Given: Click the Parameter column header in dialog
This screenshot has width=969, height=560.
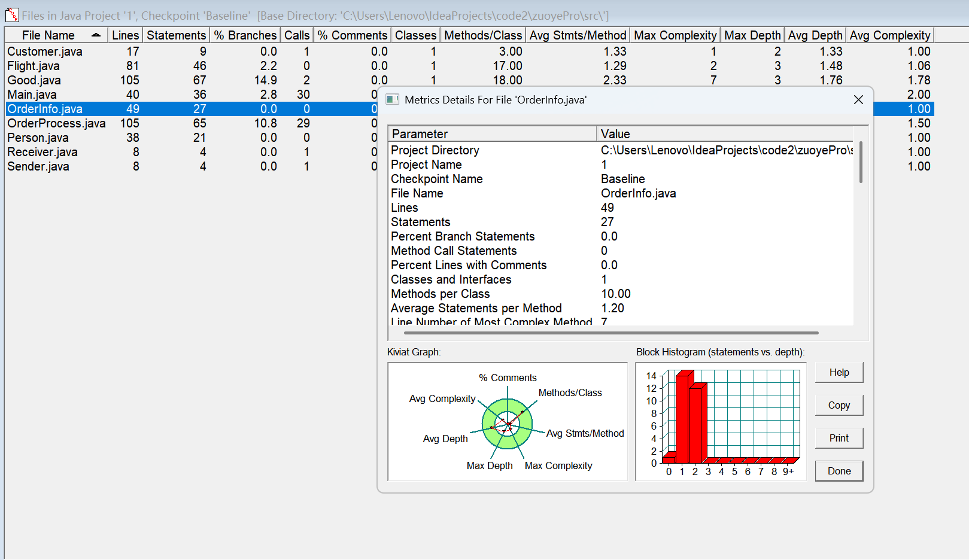Looking at the screenshot, I should tap(492, 134).
